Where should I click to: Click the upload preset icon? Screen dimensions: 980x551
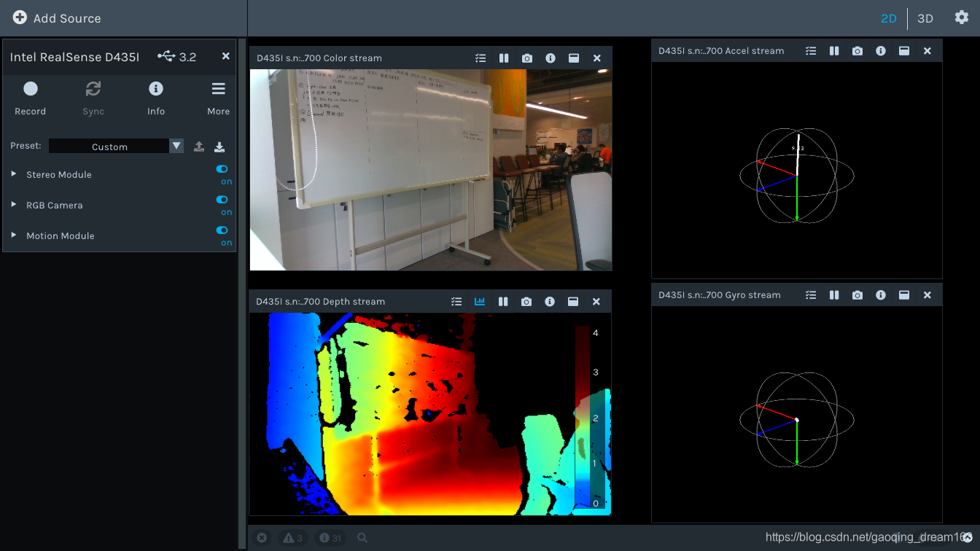point(199,146)
